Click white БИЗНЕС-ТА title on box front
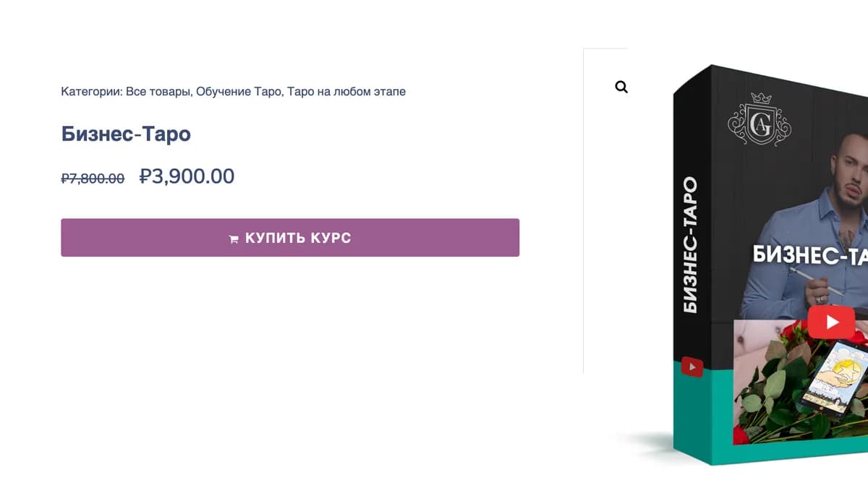The image size is (868, 488). point(810,254)
